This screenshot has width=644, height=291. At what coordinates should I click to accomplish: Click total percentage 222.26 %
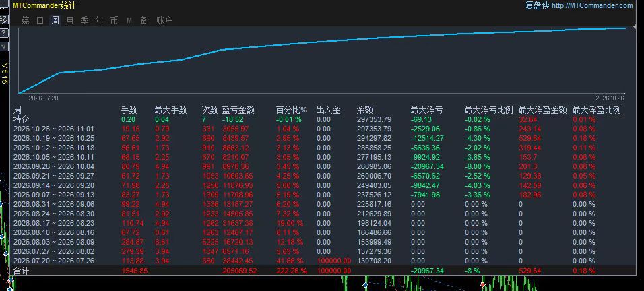click(x=291, y=271)
